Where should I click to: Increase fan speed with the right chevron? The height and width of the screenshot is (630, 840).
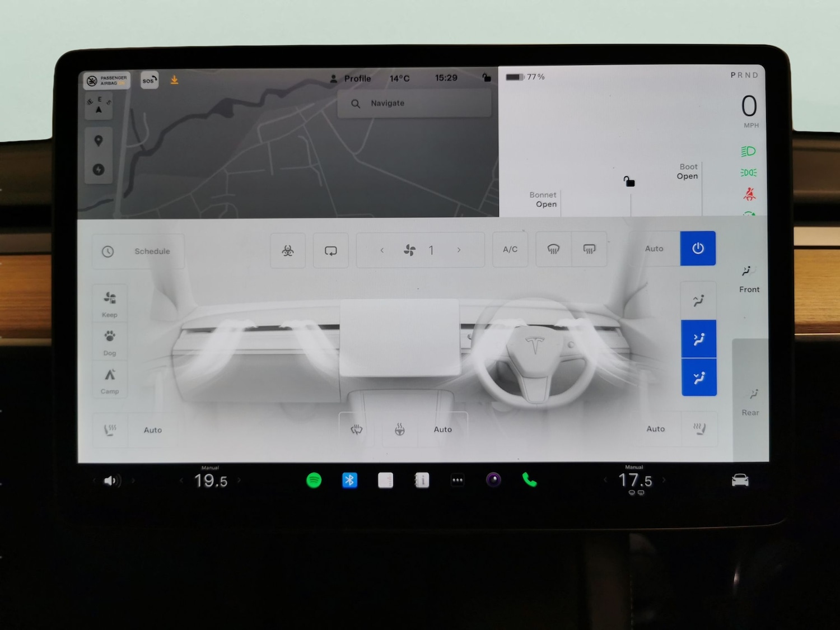[459, 250]
